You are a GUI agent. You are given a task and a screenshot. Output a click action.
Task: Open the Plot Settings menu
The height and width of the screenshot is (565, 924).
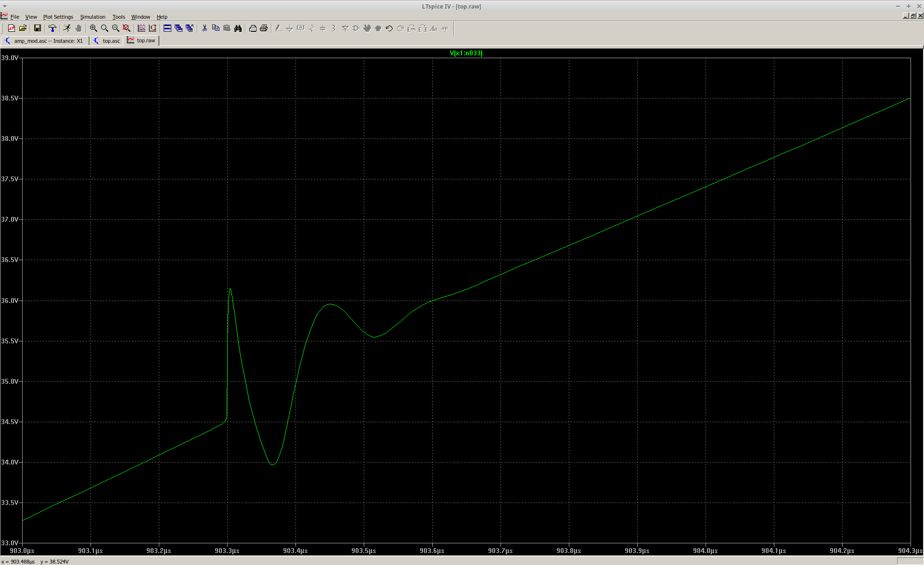[x=58, y=17]
